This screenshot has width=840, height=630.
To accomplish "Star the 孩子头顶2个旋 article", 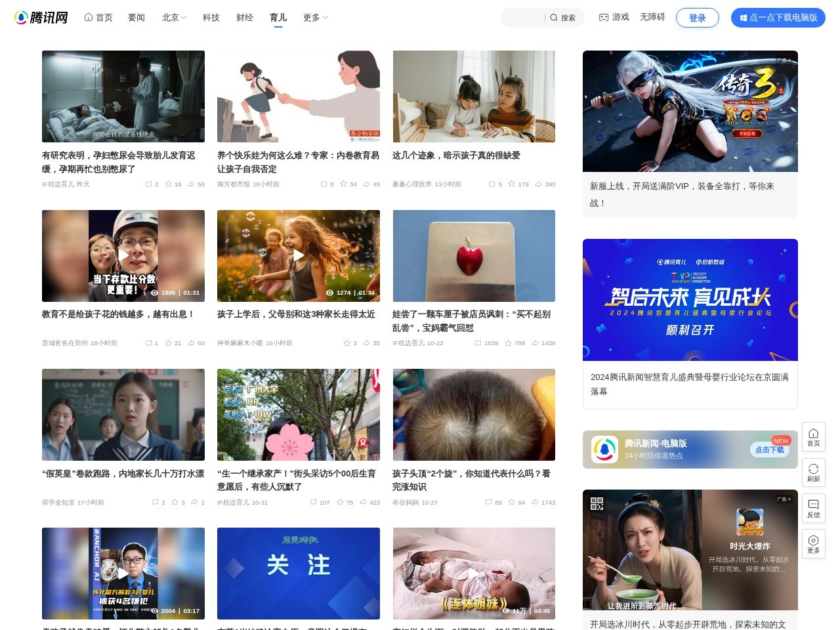I will click(514, 503).
